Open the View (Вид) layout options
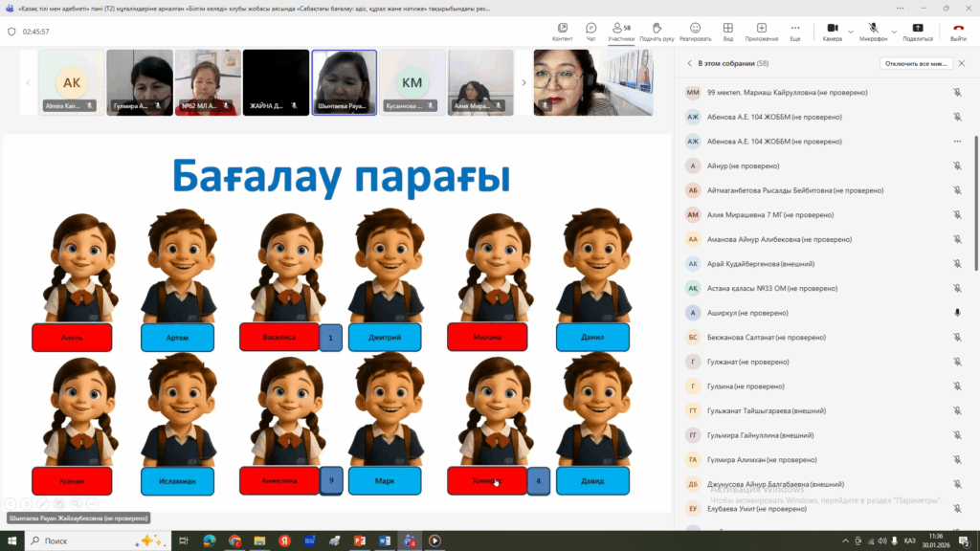Image resolution: width=980 pixels, height=551 pixels. tap(728, 31)
